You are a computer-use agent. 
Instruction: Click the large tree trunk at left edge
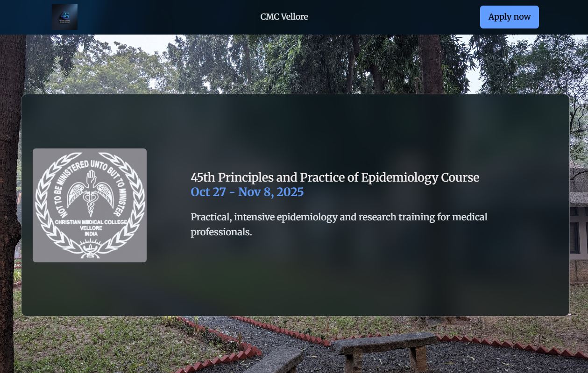10,204
